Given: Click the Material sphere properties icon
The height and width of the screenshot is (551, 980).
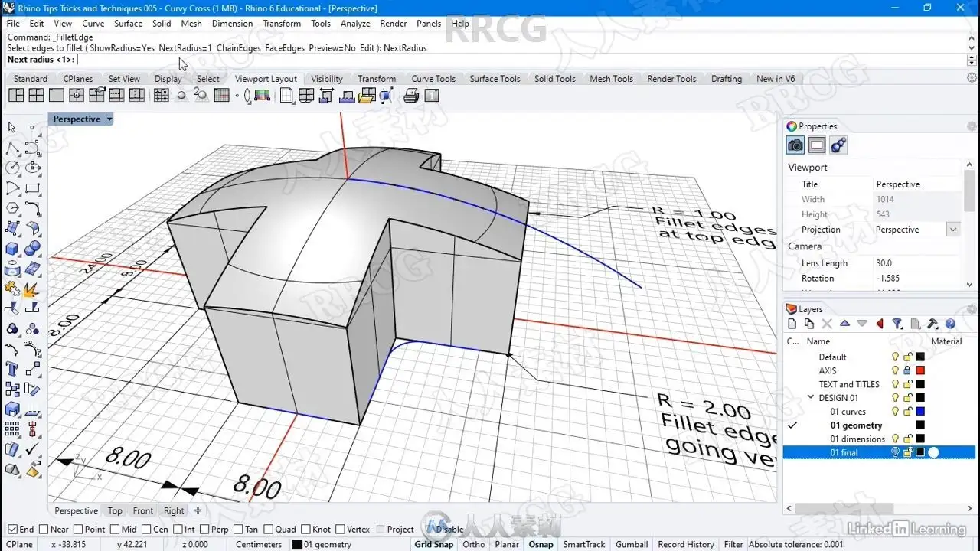Looking at the screenshot, I should click(x=838, y=145).
